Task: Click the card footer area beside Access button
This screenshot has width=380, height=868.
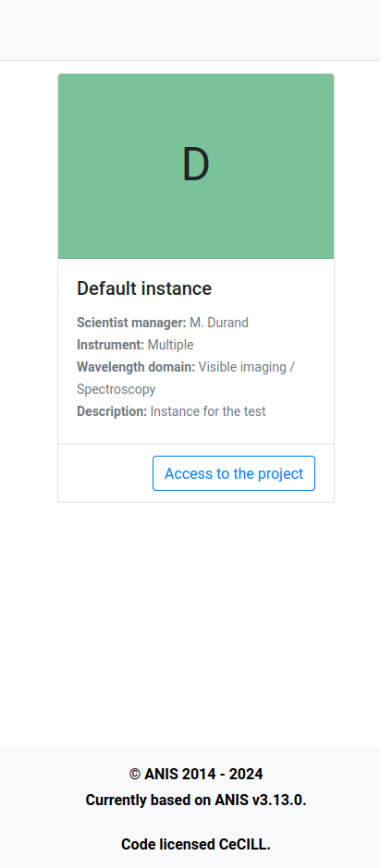Action: (x=105, y=473)
